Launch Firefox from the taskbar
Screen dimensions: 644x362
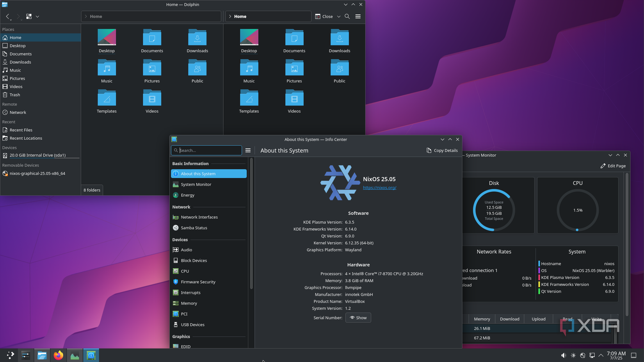(x=59, y=355)
